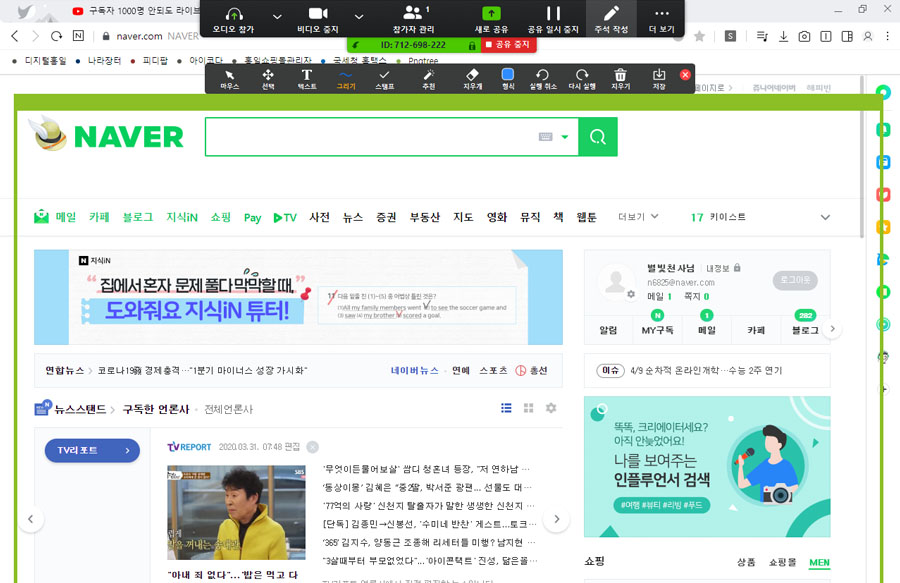Go to previous newsstand publisher
The width and height of the screenshot is (900, 583).
point(31,519)
